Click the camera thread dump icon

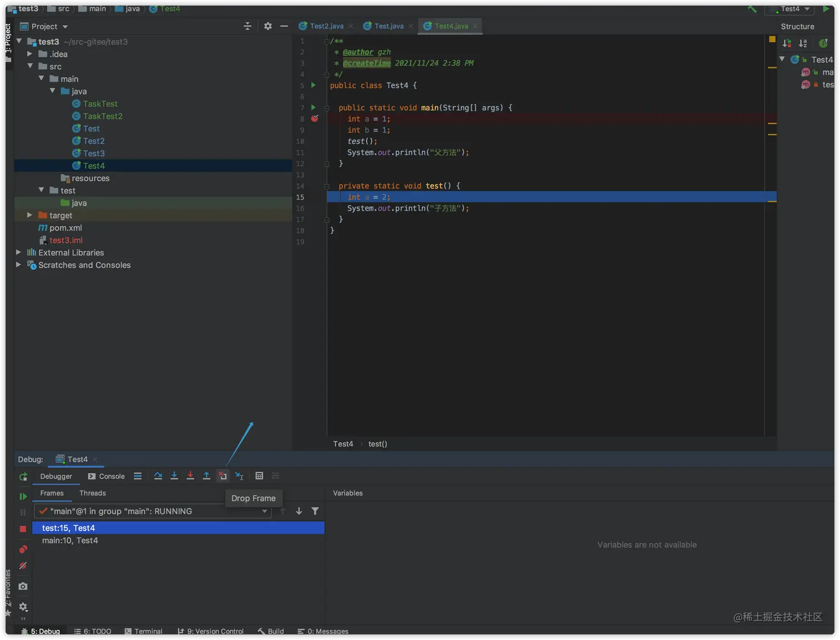click(x=23, y=586)
